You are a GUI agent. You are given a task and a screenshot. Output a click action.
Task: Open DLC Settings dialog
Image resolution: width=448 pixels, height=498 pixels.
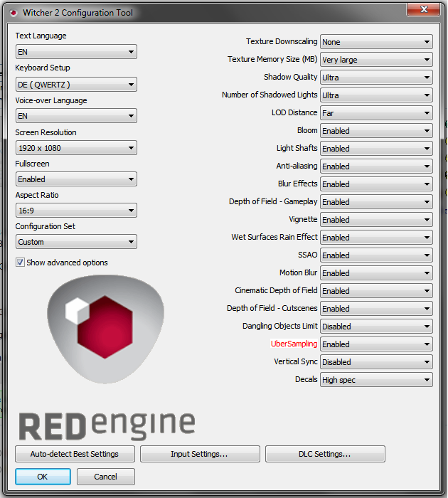325,454
